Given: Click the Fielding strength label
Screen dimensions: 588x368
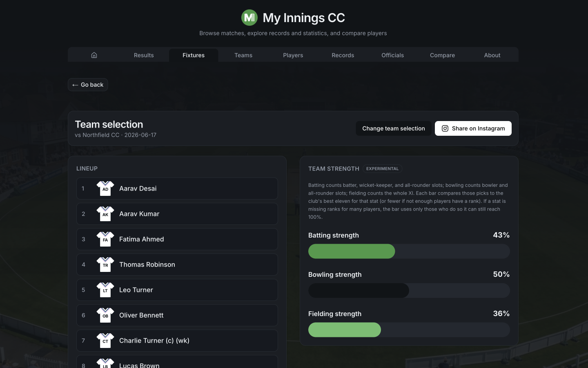Looking at the screenshot, I should tap(335, 314).
